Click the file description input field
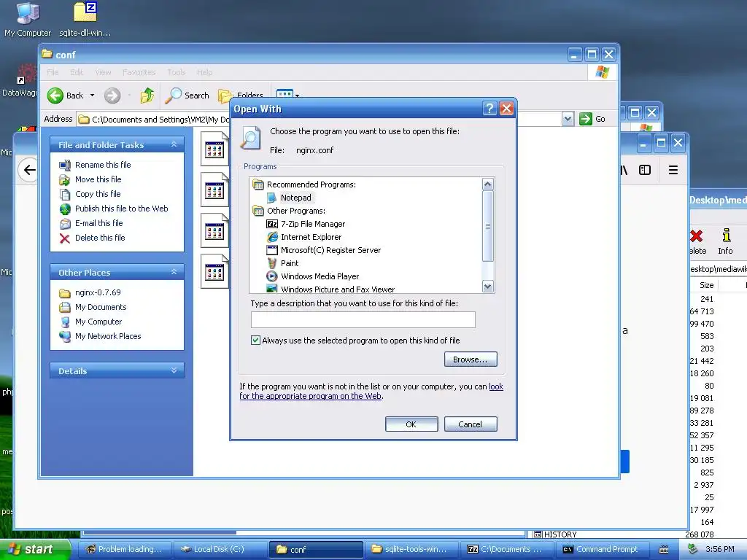Image resolution: width=747 pixels, height=560 pixels. pos(363,319)
